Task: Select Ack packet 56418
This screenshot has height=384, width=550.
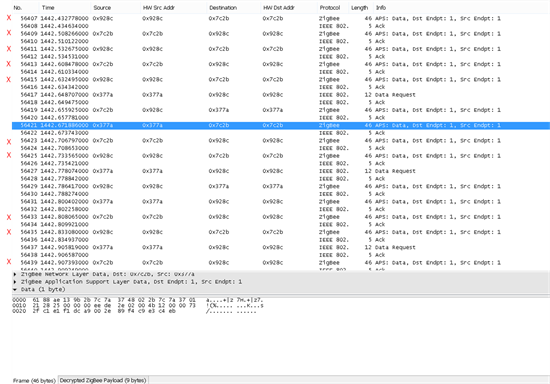Action: click(x=281, y=102)
